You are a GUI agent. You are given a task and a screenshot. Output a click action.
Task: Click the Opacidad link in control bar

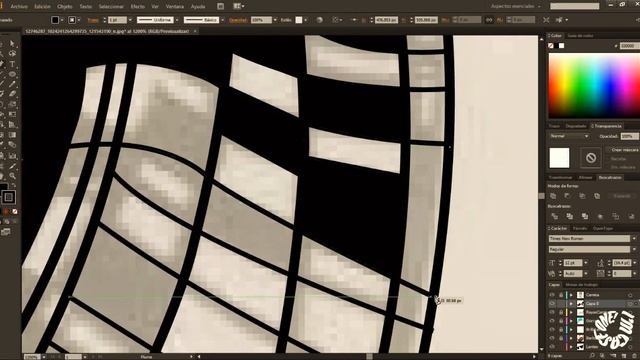[238, 20]
